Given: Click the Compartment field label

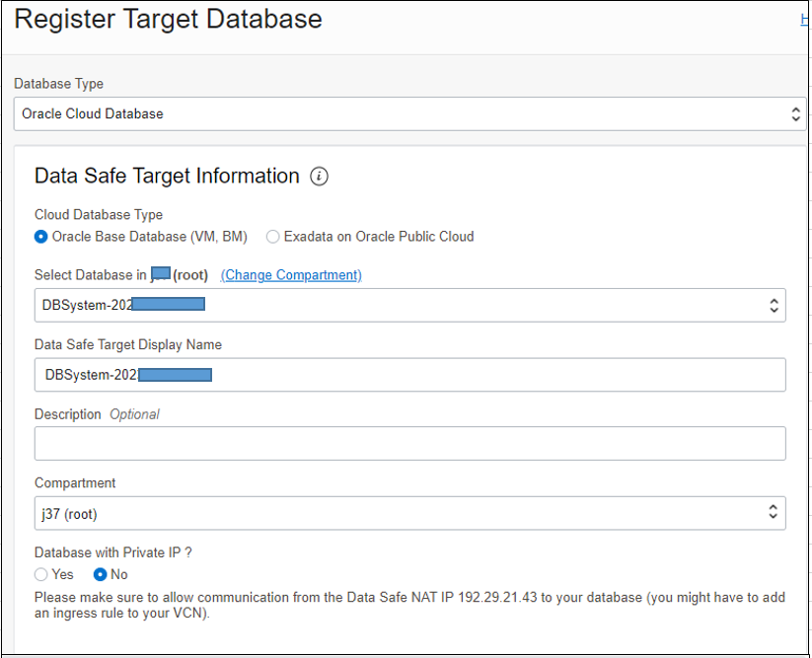Looking at the screenshot, I should click(x=75, y=483).
